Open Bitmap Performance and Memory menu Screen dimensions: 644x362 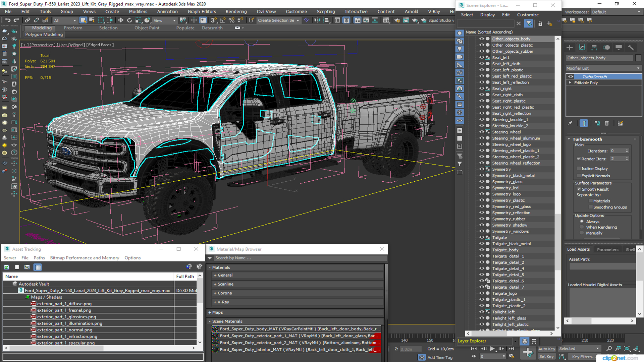(x=85, y=258)
